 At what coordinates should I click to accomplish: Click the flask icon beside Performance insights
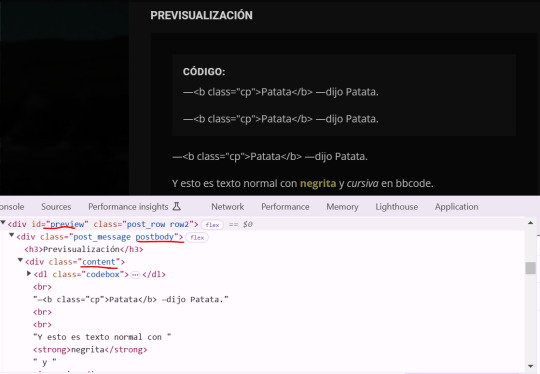176,206
